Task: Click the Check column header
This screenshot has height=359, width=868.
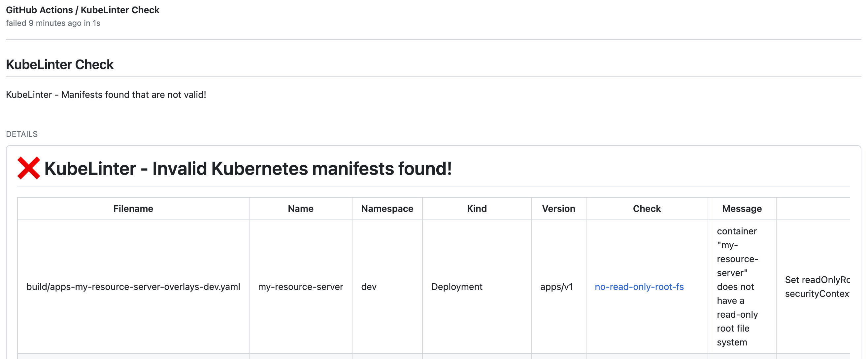Action: (x=646, y=209)
